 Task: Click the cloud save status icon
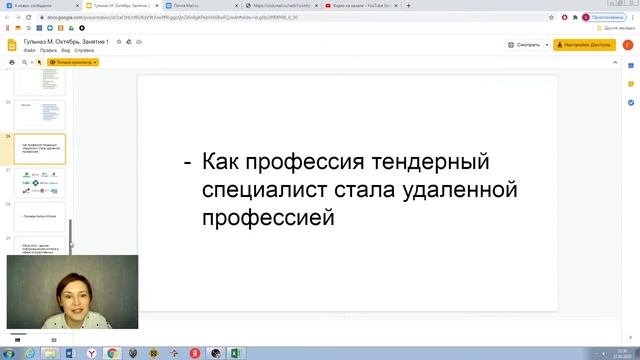(x=139, y=42)
